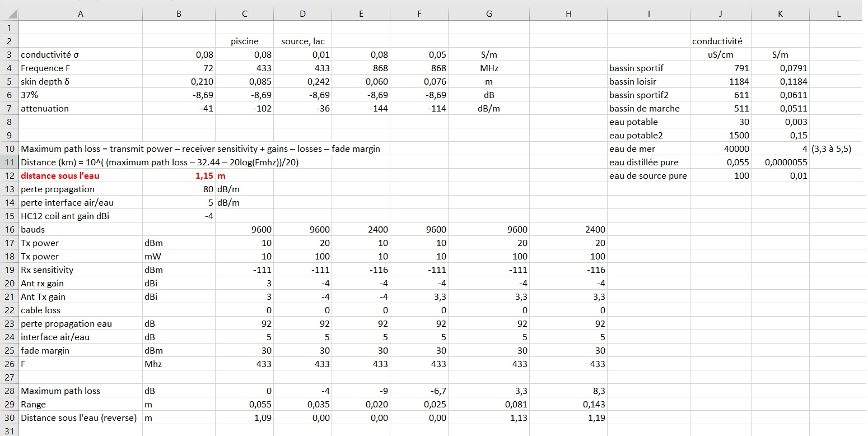Click the 'HC12 coil ant gain dBi' cell
Viewport: 868px width, 436px height.
[x=65, y=216]
